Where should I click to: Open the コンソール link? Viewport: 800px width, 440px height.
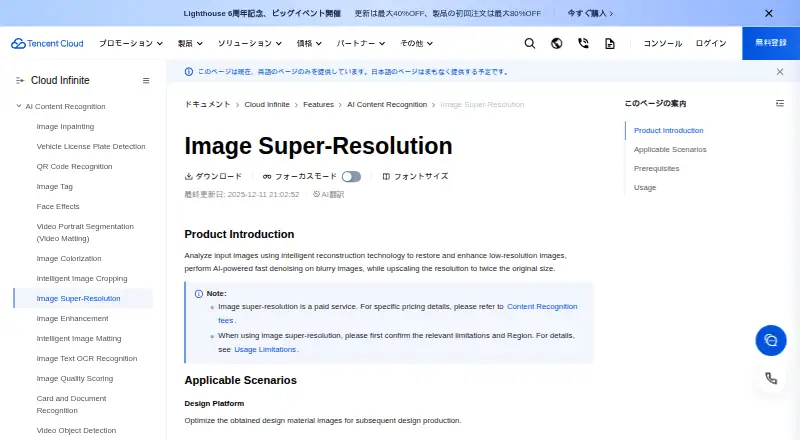pyautogui.click(x=663, y=43)
